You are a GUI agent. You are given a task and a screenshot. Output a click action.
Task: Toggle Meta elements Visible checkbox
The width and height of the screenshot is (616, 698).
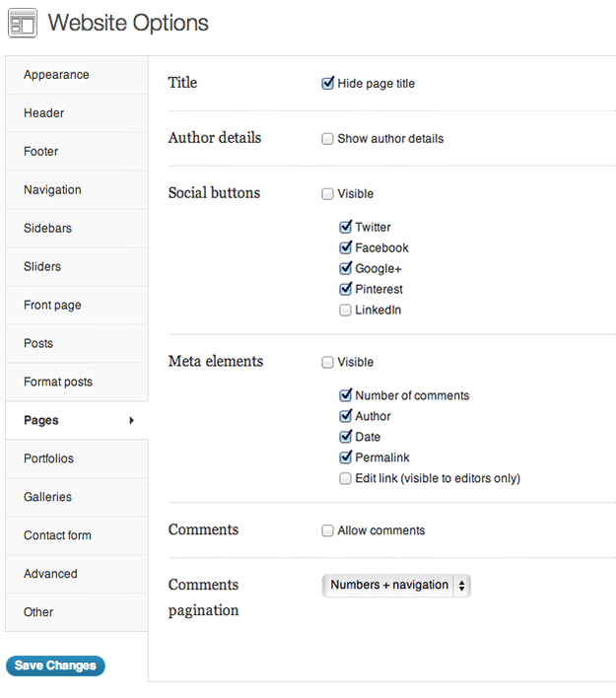tap(327, 363)
